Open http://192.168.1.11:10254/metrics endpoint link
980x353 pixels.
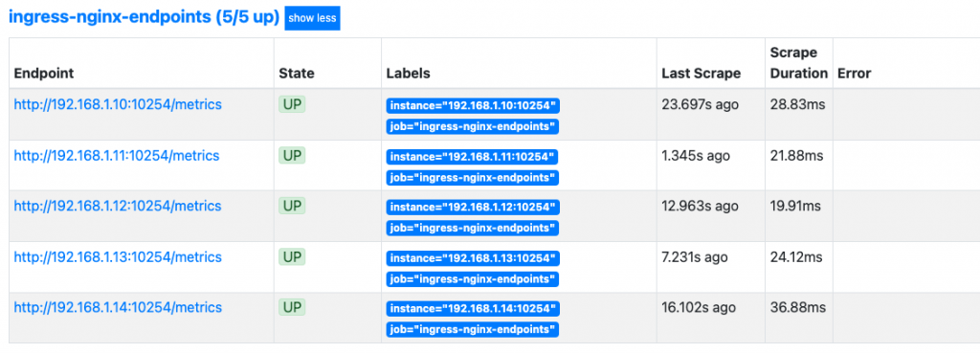(117, 156)
